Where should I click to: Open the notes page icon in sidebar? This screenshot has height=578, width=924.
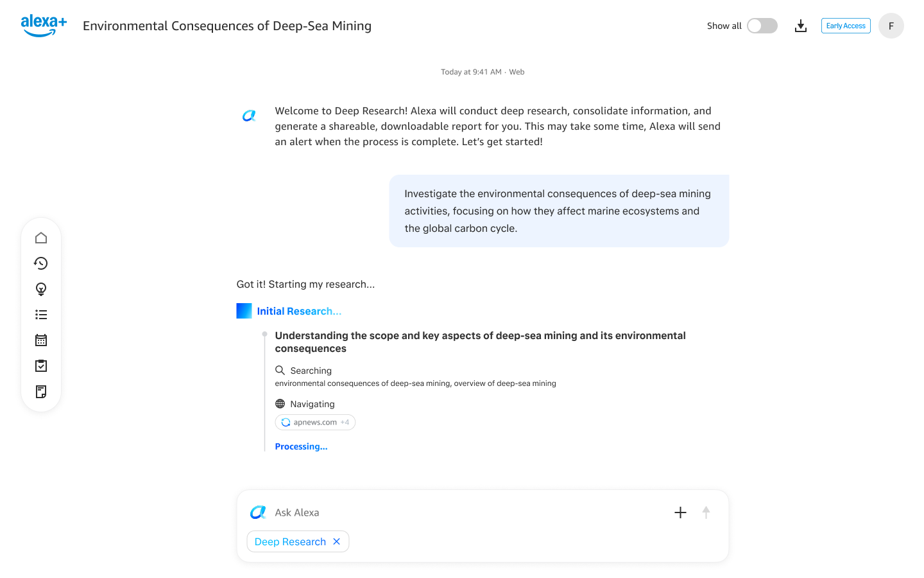pos(41,392)
